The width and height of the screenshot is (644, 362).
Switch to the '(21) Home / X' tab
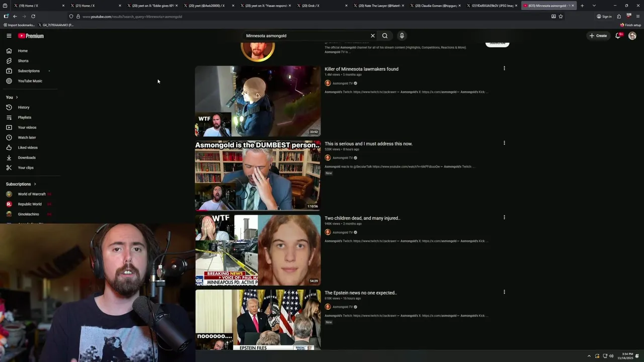click(95, 6)
